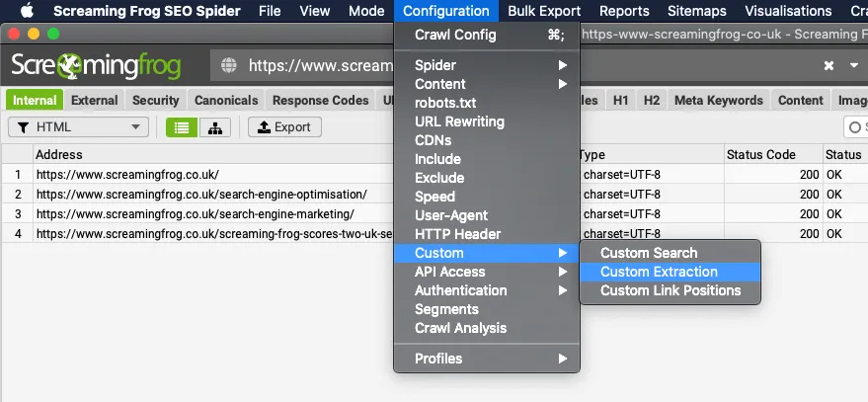Open the HTML filter dropdown
This screenshot has height=402, width=868.
click(x=78, y=127)
